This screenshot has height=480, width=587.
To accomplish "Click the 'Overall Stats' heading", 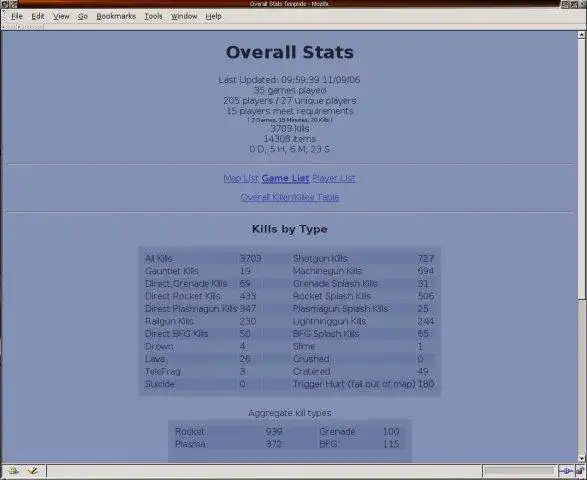I will [289, 52].
